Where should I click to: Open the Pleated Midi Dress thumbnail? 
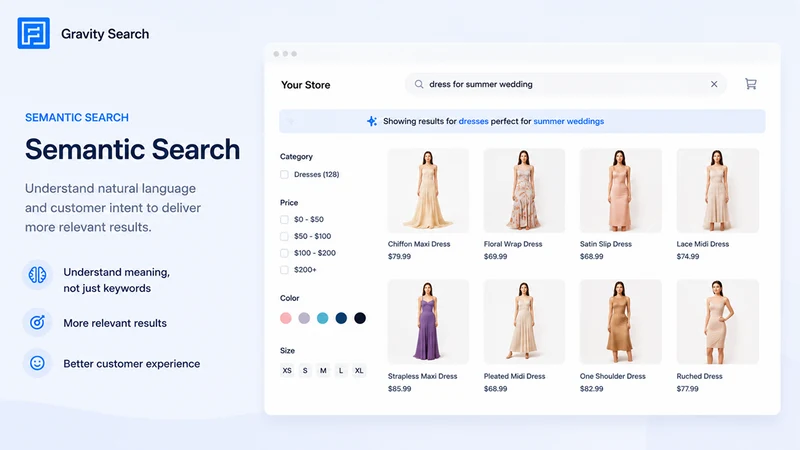coord(524,321)
